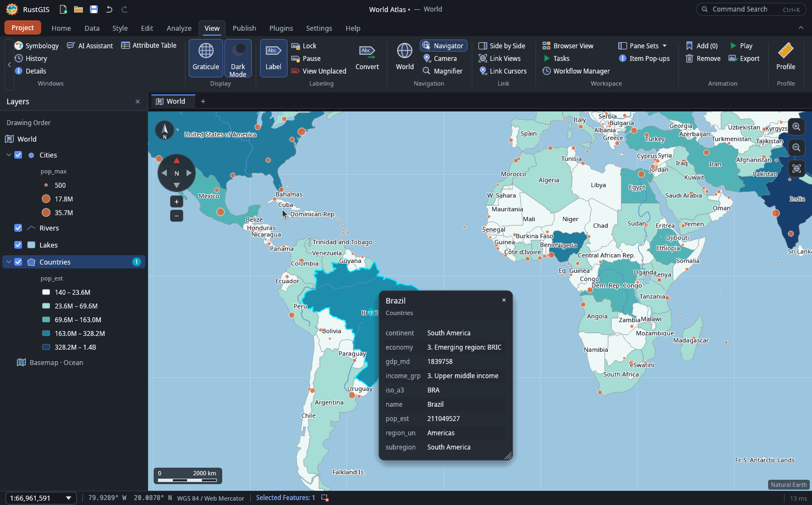Enable Dark Mode in Display group
Image resolution: width=812 pixels, height=505 pixels.
[x=238, y=58]
